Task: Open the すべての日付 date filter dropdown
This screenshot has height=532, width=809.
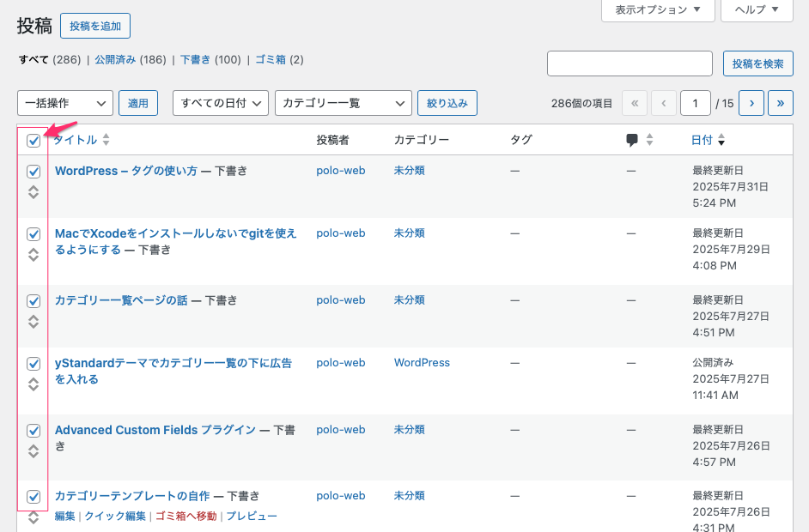Action: (x=221, y=103)
